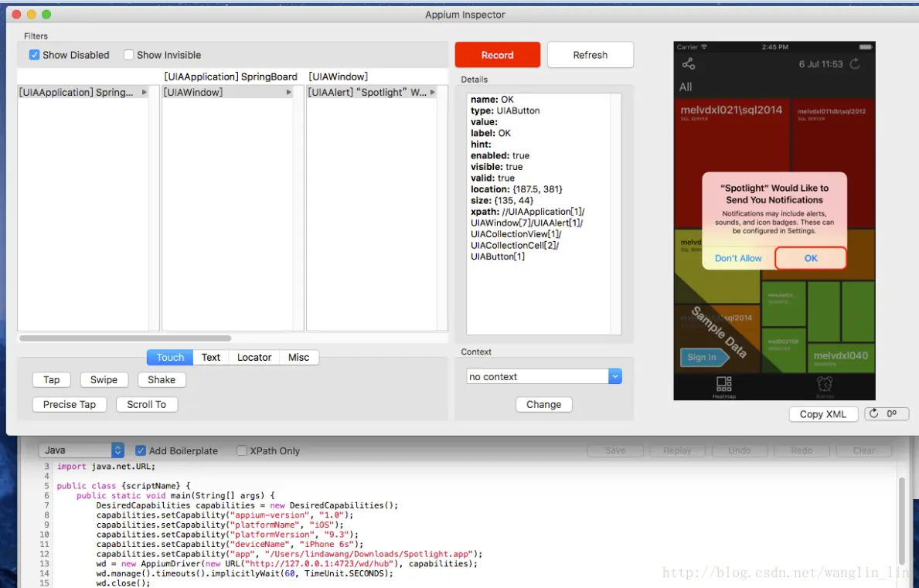Tap the share icon in phone preview
The width and height of the screenshot is (919, 588).
[x=689, y=64]
